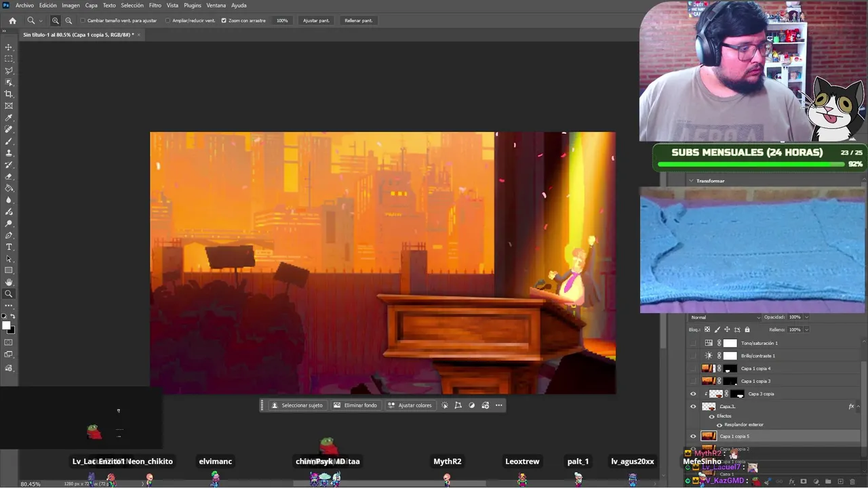Viewport: 868px width, 488px height.
Task: Select the Blur tool
Action: pos(9,200)
